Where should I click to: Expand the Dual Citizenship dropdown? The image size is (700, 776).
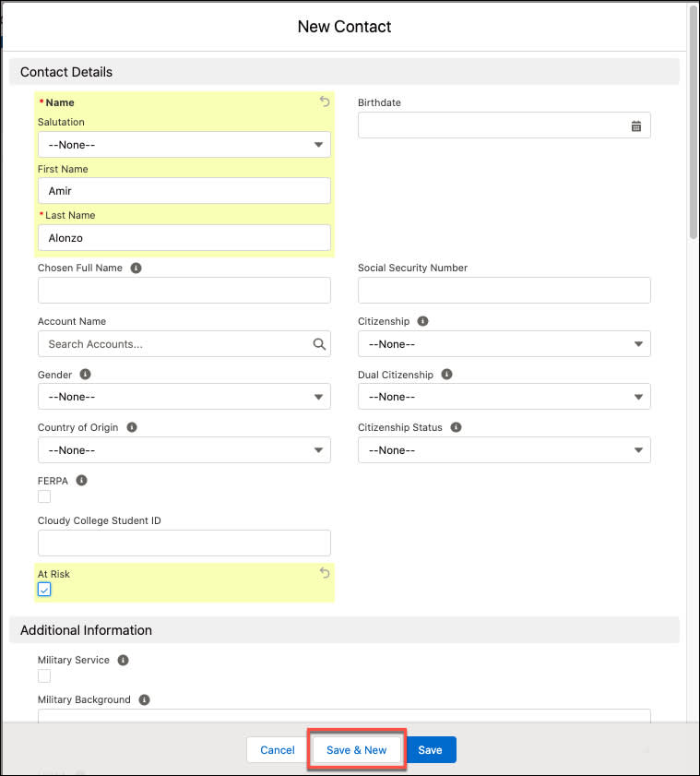pos(504,396)
